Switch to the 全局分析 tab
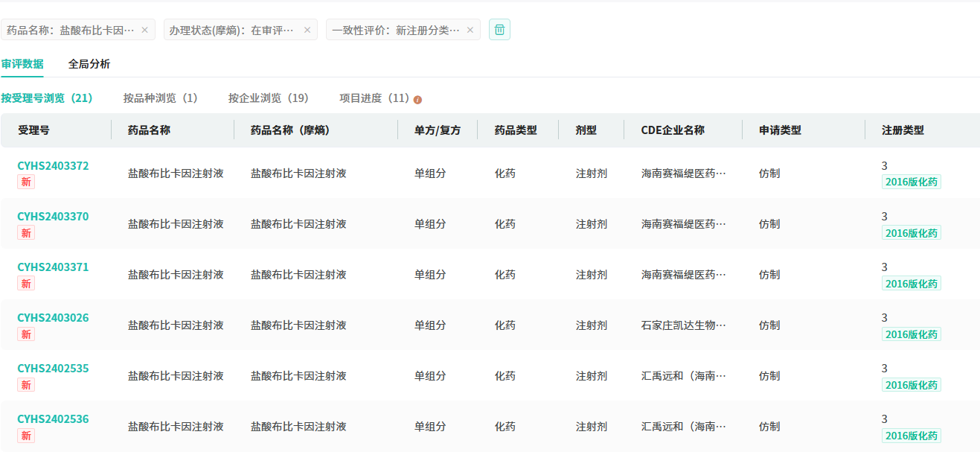 coord(89,64)
